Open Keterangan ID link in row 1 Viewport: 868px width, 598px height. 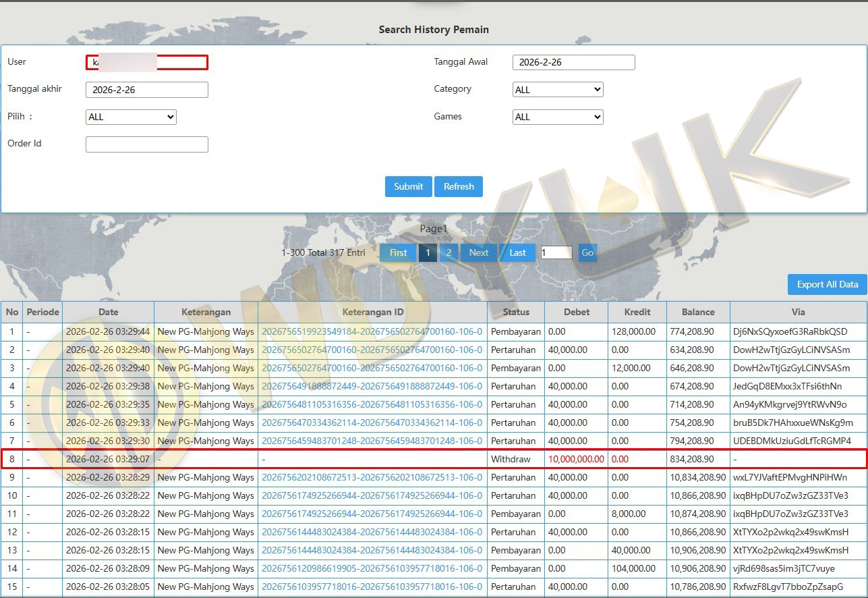(372, 331)
